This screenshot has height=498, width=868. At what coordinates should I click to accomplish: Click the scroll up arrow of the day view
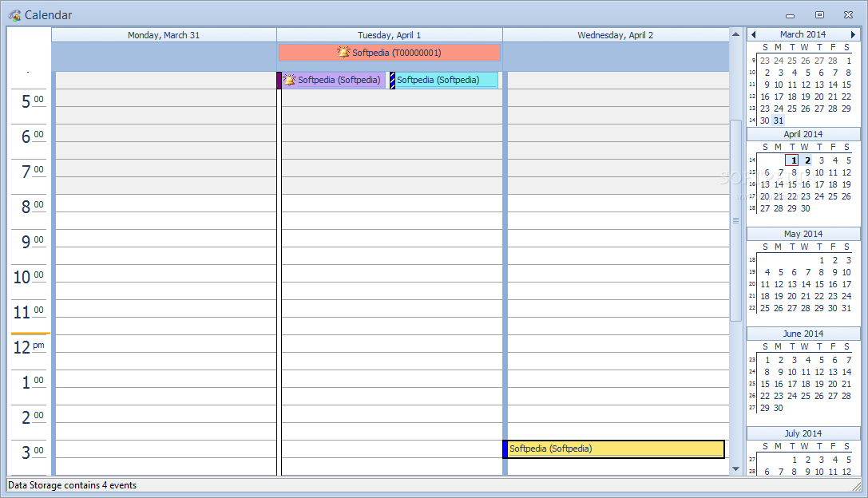click(x=735, y=34)
